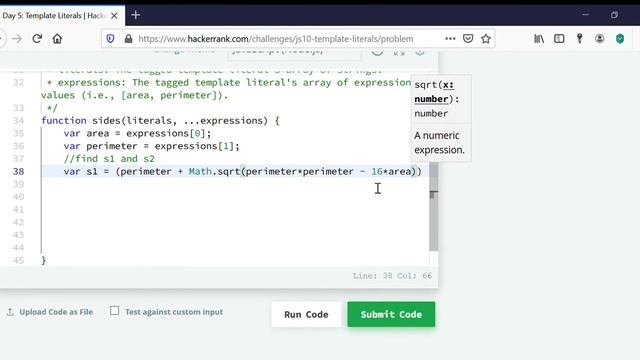Open the Firefox account menu
640x360 pixels.
(x=600, y=39)
